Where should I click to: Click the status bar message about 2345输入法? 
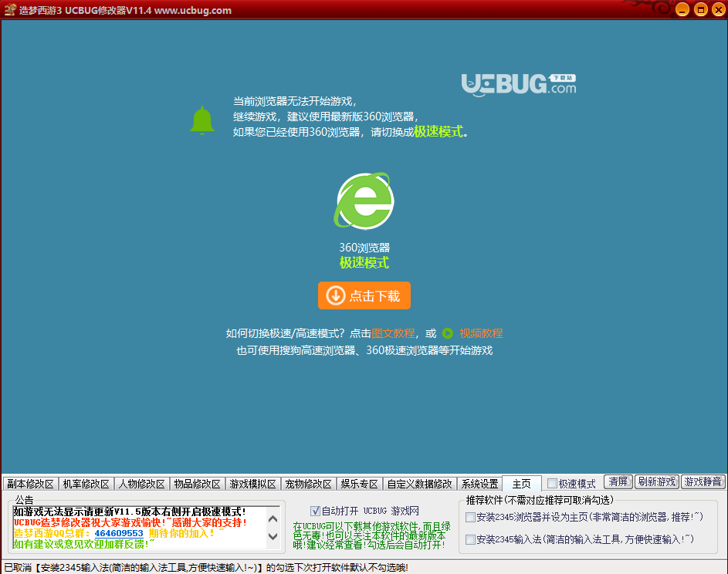pos(206,568)
